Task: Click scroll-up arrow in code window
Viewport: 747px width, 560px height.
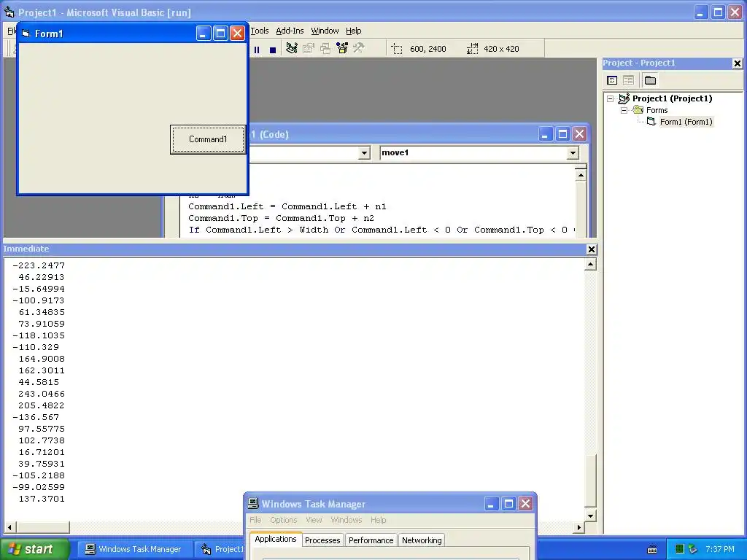Action: point(581,175)
